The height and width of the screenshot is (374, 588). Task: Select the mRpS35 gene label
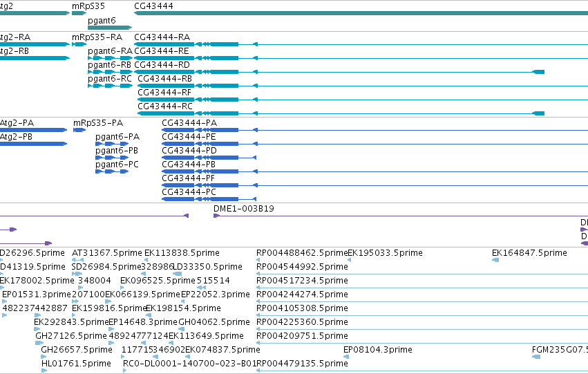point(88,6)
